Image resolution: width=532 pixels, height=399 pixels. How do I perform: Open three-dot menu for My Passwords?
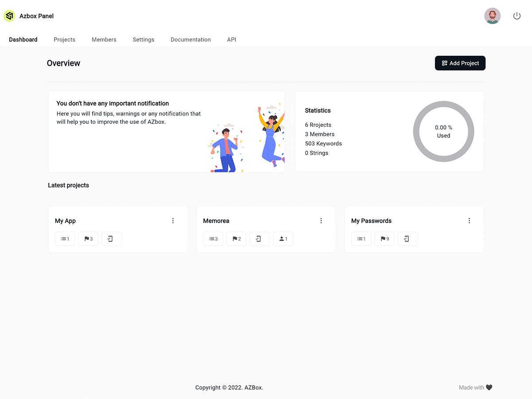pos(469,221)
